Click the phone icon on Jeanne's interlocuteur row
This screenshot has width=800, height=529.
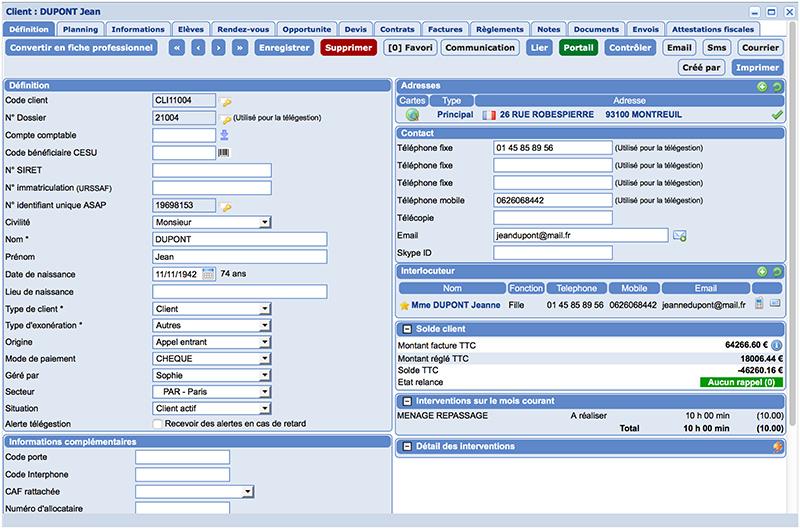pyautogui.click(x=759, y=304)
